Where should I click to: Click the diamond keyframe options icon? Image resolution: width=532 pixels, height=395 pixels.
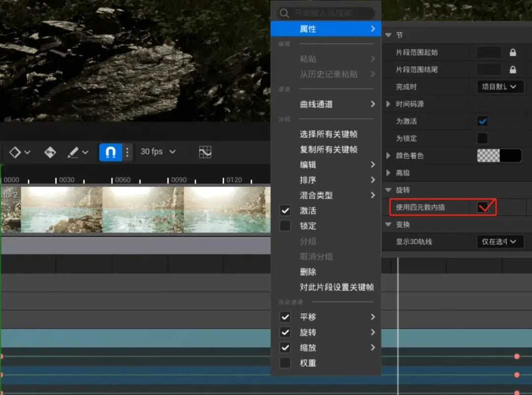click(15, 152)
